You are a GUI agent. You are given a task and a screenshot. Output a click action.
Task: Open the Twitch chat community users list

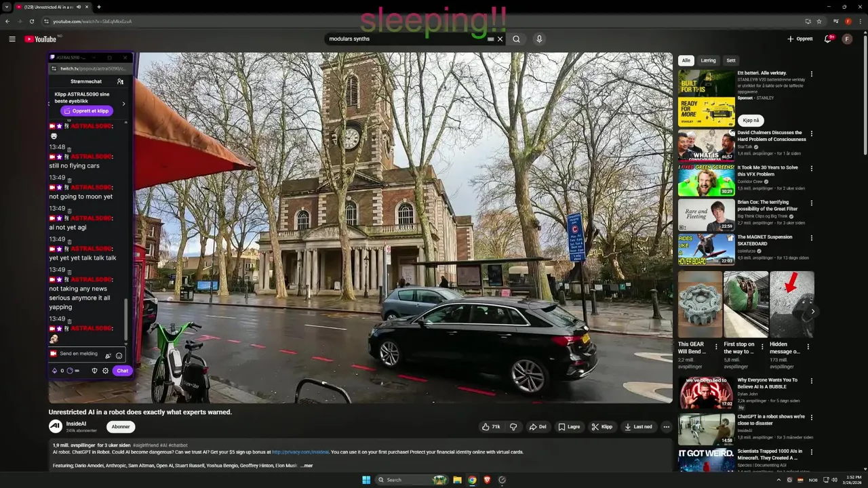coord(120,81)
